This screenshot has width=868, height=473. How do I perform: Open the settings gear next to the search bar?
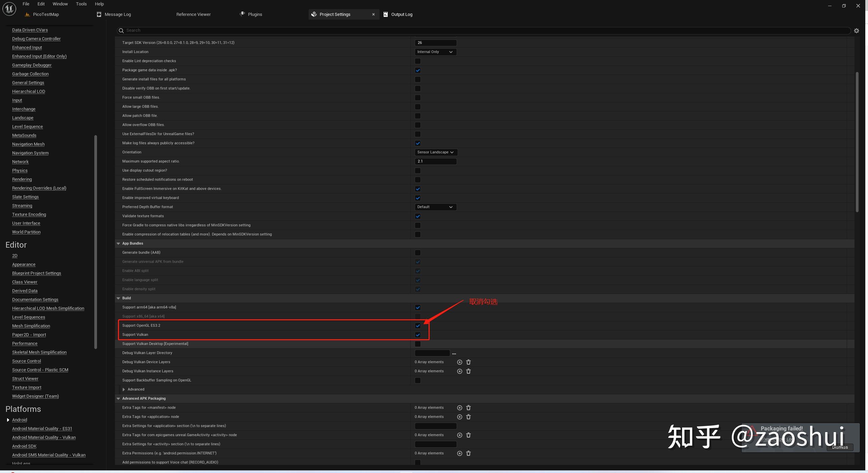pyautogui.click(x=856, y=31)
